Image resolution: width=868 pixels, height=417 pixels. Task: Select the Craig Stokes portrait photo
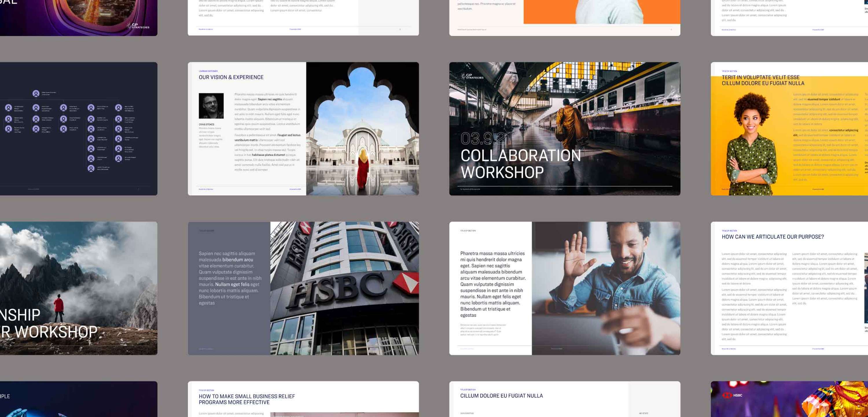tap(211, 106)
